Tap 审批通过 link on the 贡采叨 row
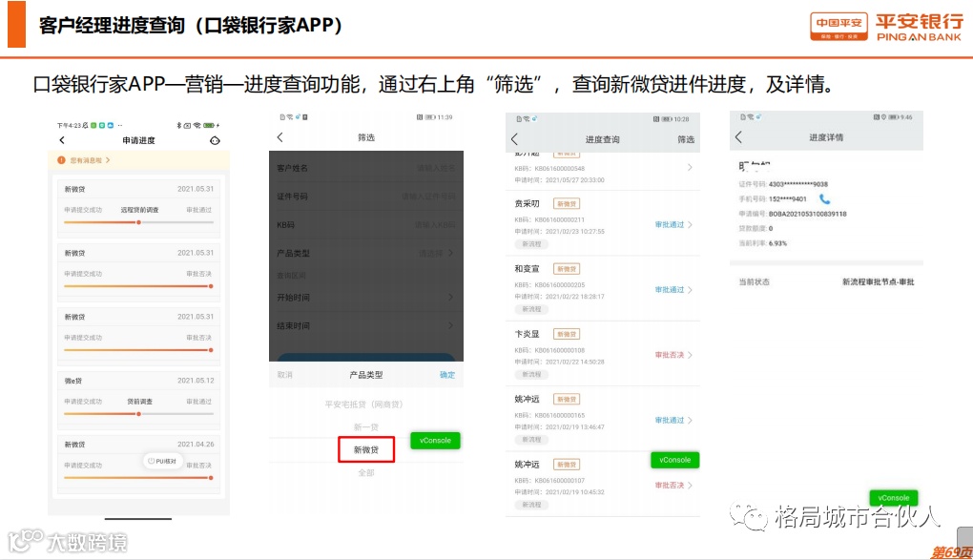This screenshot has width=973, height=560. [669, 225]
